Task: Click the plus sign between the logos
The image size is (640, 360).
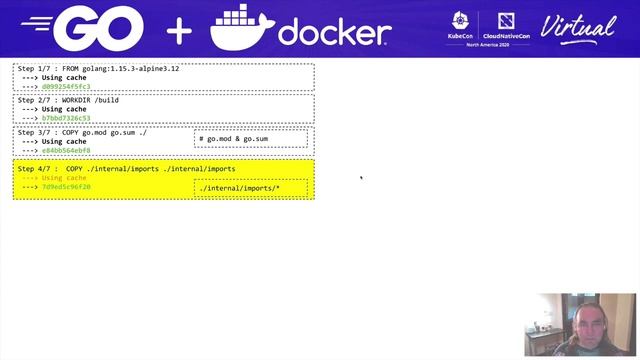Action: 179,31
